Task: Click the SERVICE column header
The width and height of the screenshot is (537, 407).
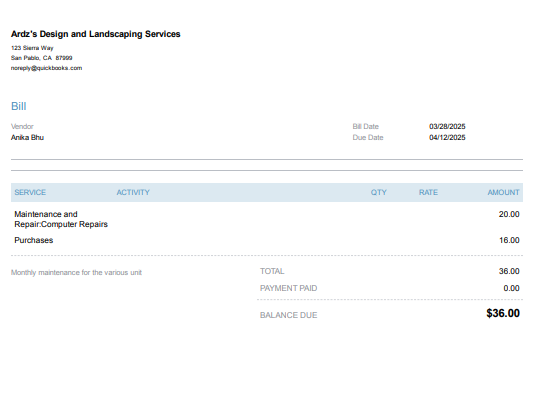Action: (x=30, y=192)
